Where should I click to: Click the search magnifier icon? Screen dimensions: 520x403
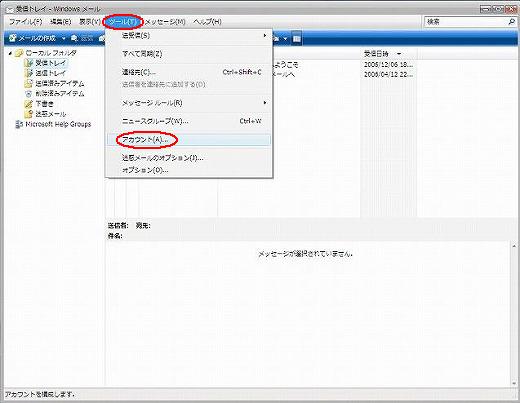pos(511,22)
